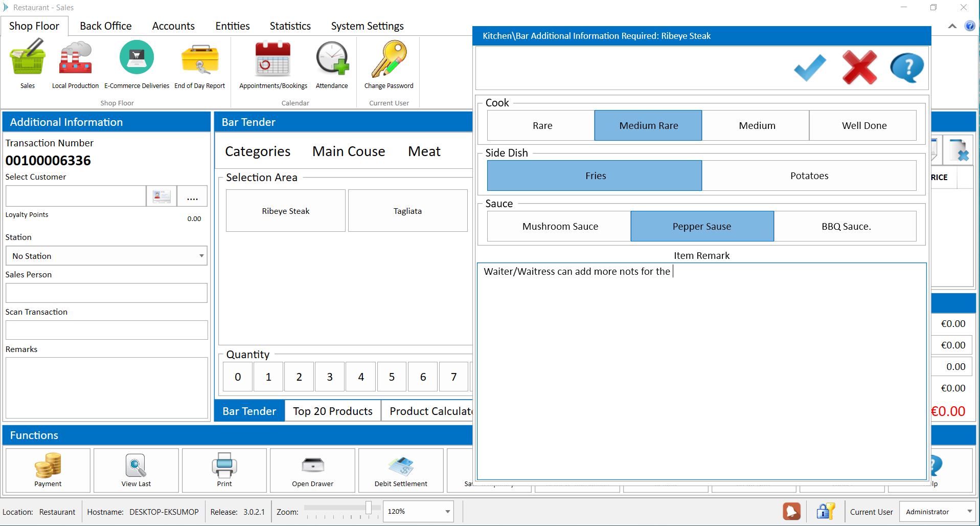Select Rare cook option
The image size is (980, 526).
point(541,125)
